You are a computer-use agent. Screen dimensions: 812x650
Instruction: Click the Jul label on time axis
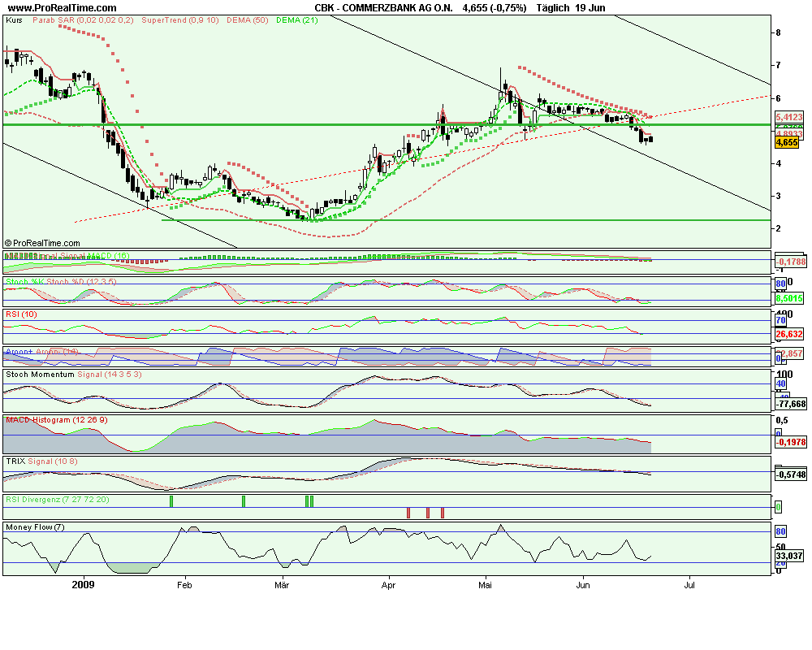click(689, 585)
